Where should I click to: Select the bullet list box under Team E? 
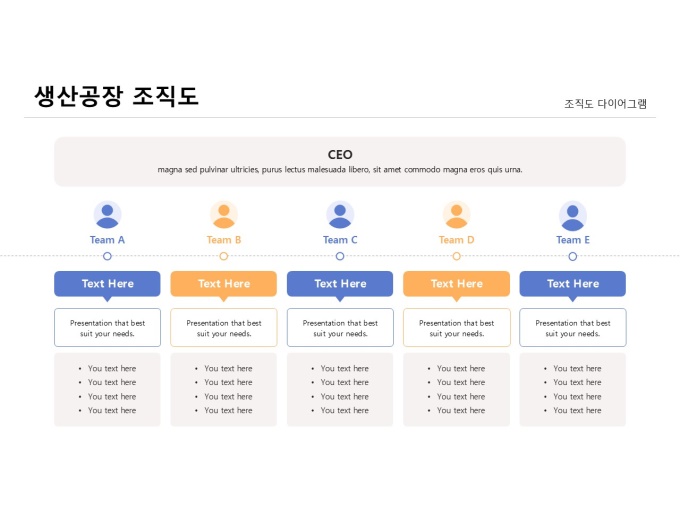573,389
